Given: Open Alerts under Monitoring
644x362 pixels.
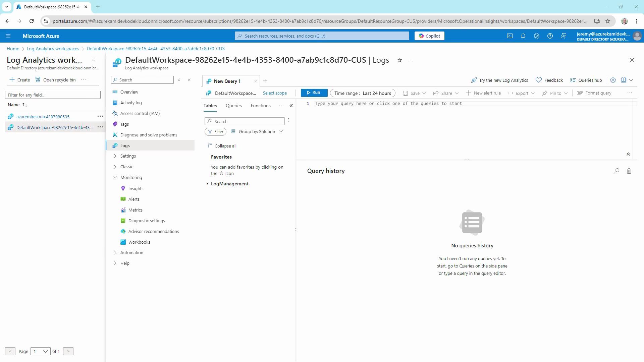Looking at the screenshot, I should pos(133,199).
